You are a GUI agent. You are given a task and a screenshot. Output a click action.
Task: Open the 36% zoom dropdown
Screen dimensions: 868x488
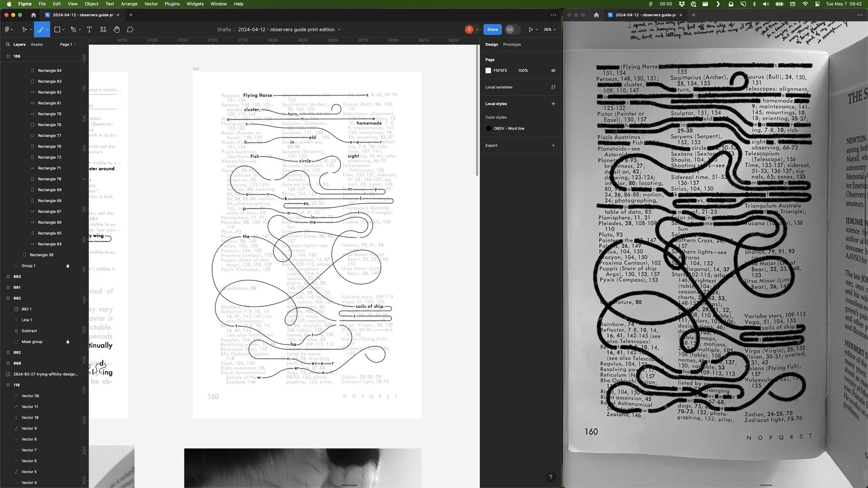tap(549, 29)
